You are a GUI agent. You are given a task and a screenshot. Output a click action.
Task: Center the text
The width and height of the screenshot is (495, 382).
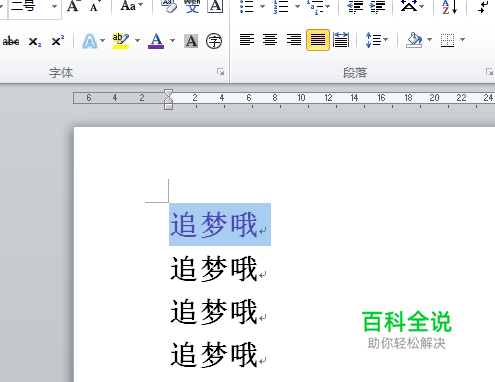(x=270, y=40)
